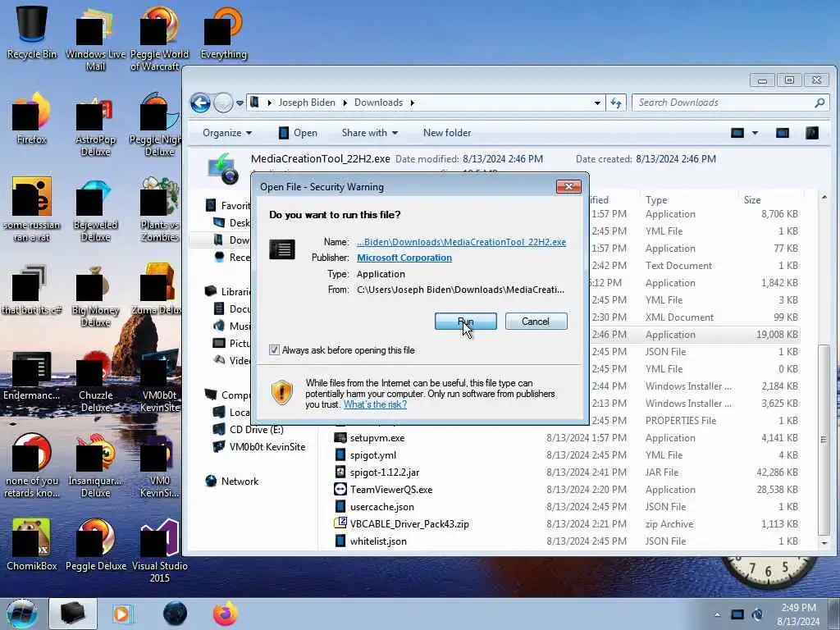Sort files by Type column
Image resolution: width=840 pixels, height=630 pixels.
[656, 200]
